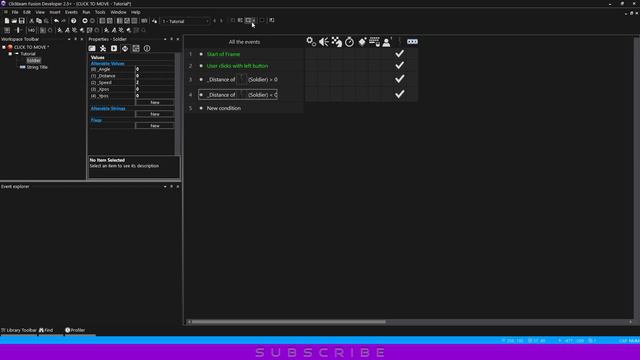Open the Edit menu
This screenshot has height=360, width=640.
[x=27, y=12]
